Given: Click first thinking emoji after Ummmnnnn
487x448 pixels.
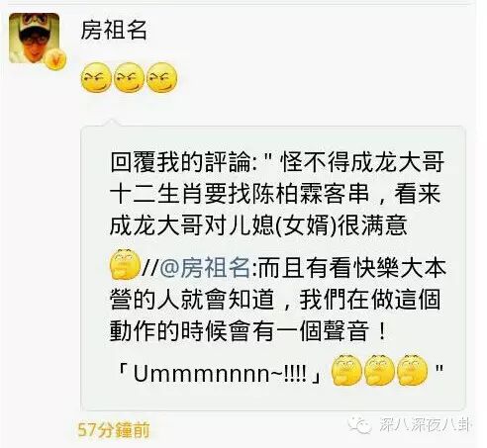Looking at the screenshot, I should (x=346, y=370).
